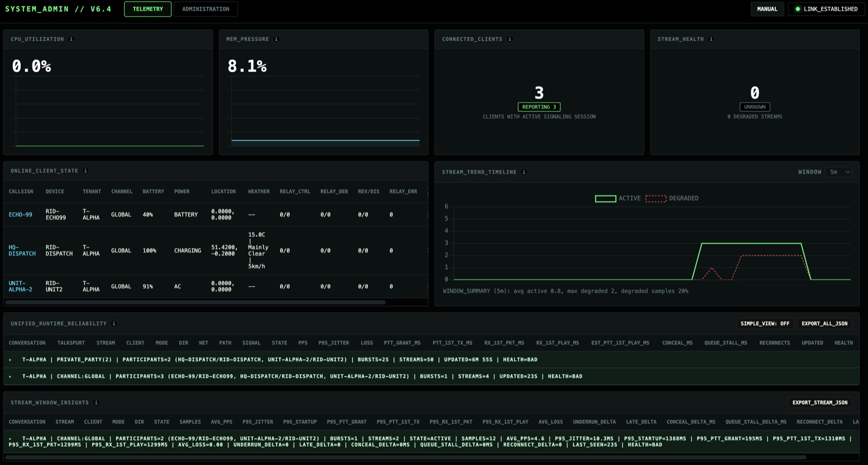The width and height of the screenshot is (868, 465).
Task: Click the RELAY_CTRL column header
Action: [295, 191]
